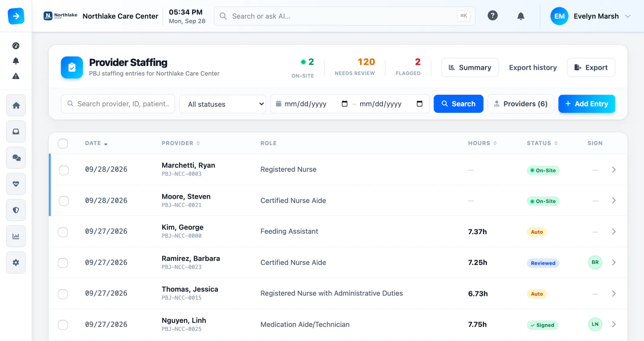Sort table by the Provider column header
The width and height of the screenshot is (644, 341).
point(181,143)
